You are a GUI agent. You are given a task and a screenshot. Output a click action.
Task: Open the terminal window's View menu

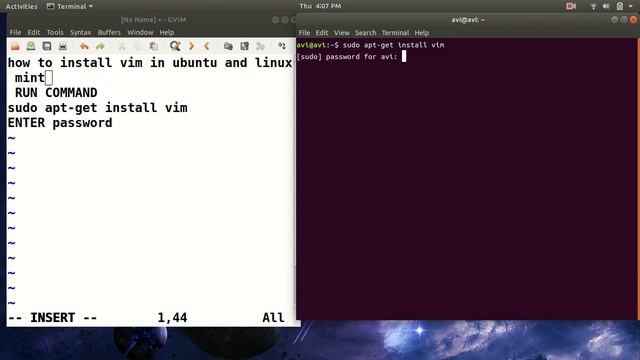coord(342,33)
